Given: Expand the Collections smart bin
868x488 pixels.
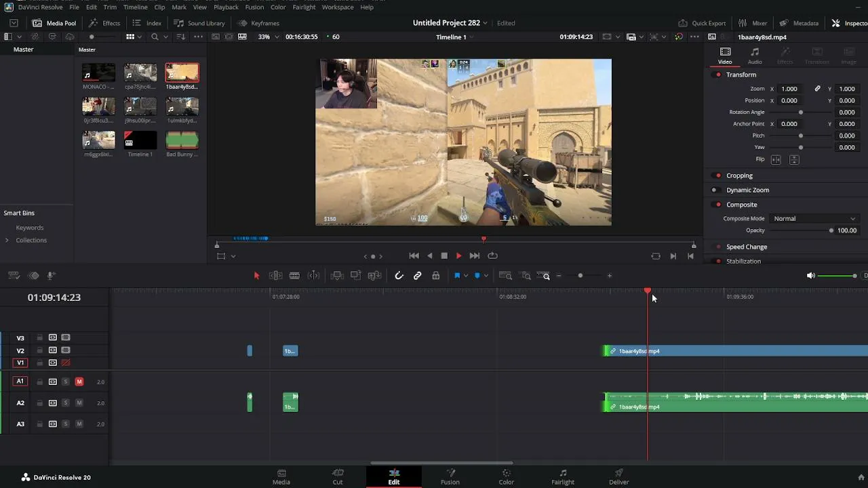Looking at the screenshot, I should tap(7, 240).
